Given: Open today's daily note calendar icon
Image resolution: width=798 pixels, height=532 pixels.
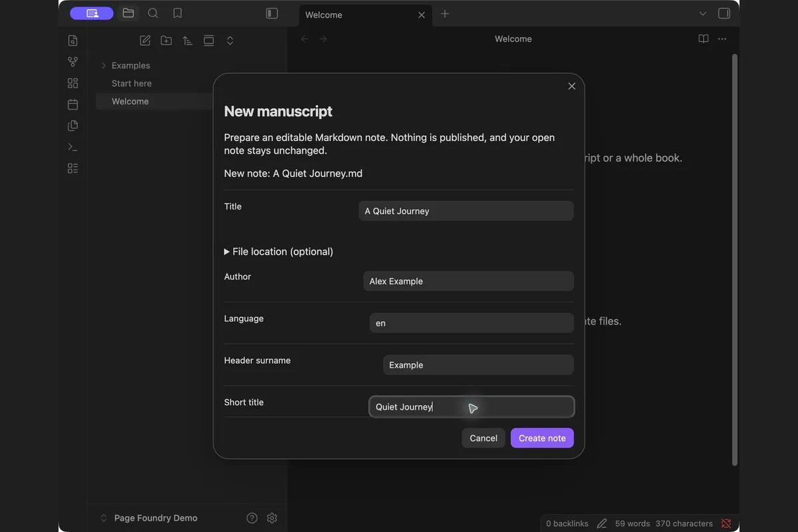Looking at the screenshot, I should (x=73, y=104).
